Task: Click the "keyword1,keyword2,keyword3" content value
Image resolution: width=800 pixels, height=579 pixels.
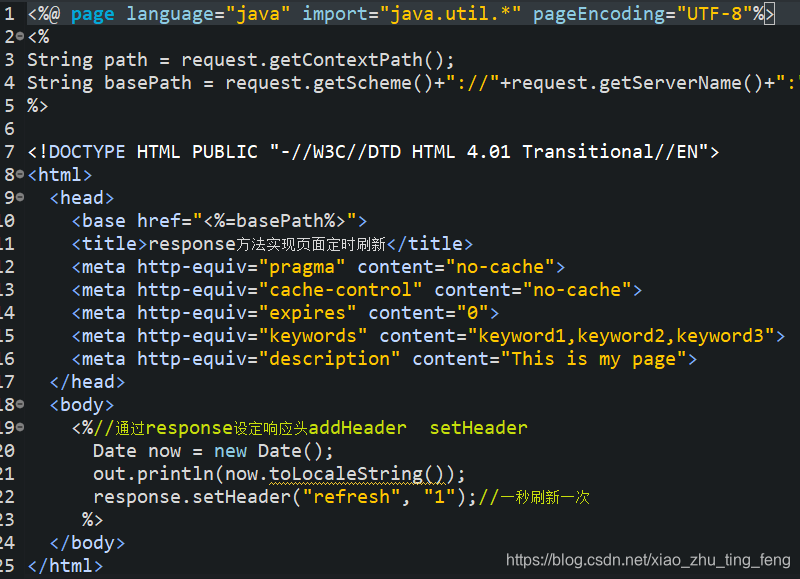Action: tap(621, 336)
